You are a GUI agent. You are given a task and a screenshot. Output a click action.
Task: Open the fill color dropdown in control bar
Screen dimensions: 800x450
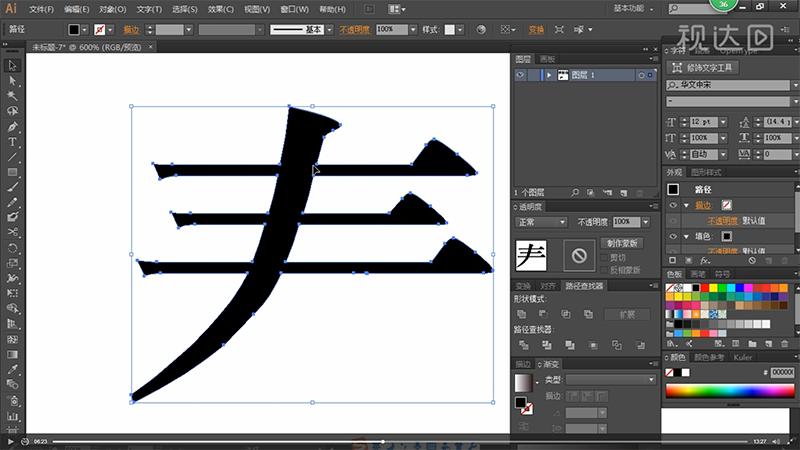pos(85,30)
